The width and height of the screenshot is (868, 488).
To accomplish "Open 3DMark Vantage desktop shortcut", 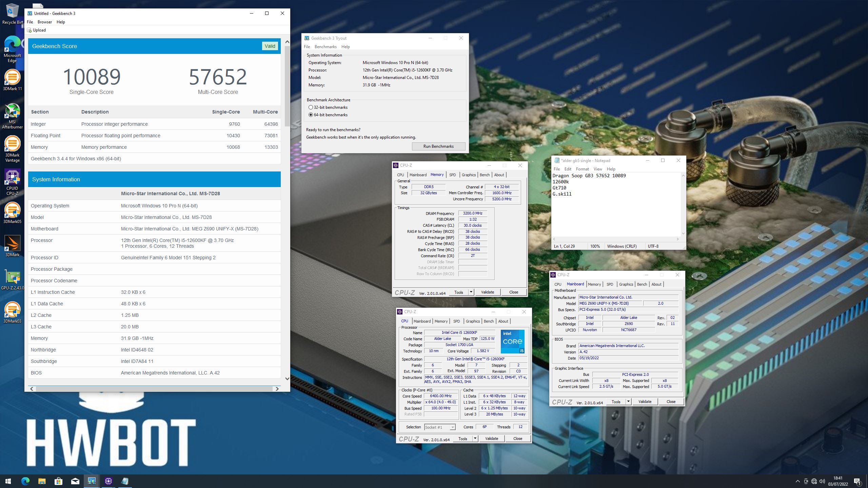I will click(12, 149).
